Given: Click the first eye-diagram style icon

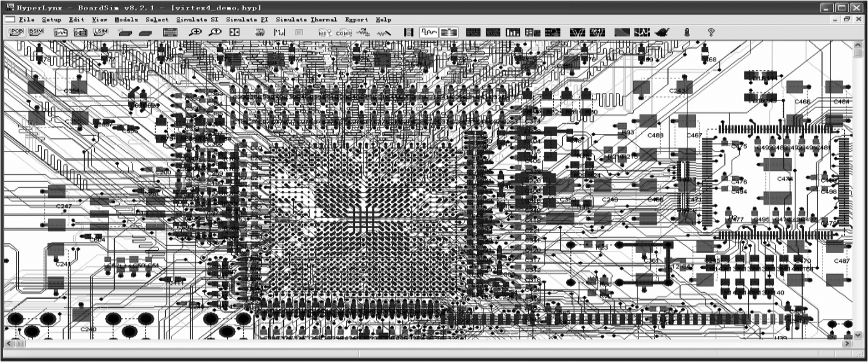Looking at the screenshot, I should click(x=578, y=33).
